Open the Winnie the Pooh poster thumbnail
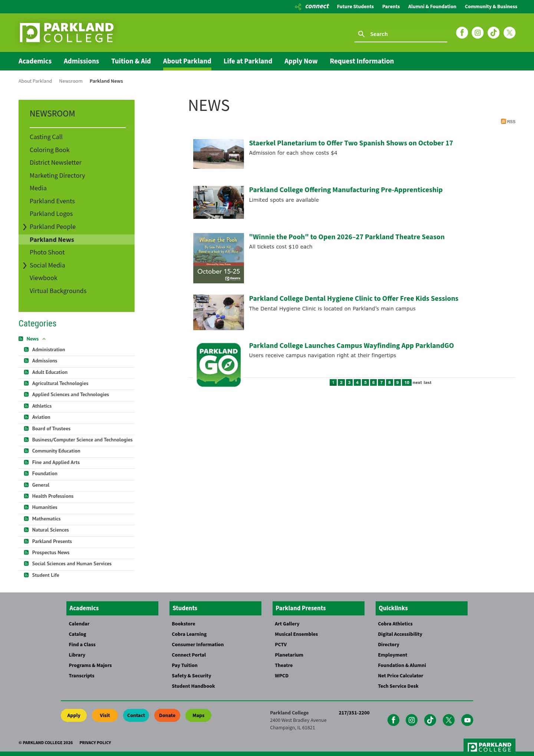 [x=218, y=258]
